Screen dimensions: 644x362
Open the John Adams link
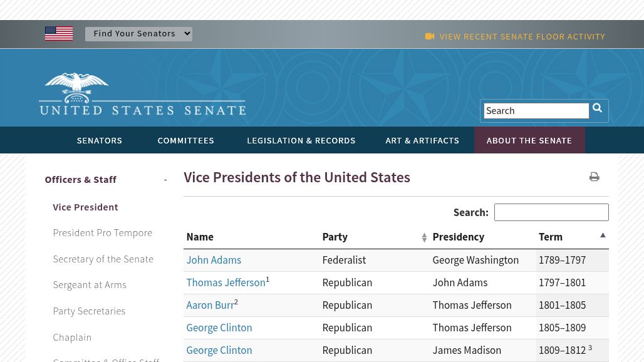pos(214,260)
